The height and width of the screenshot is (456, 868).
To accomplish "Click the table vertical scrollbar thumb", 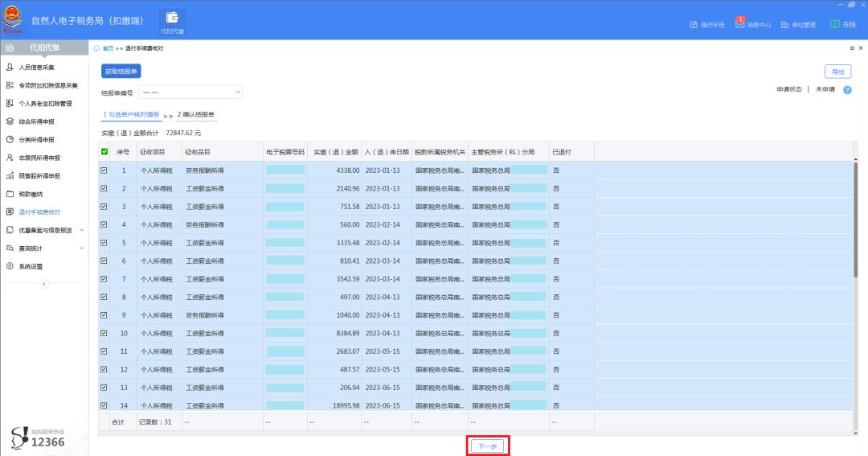I will coord(855,219).
